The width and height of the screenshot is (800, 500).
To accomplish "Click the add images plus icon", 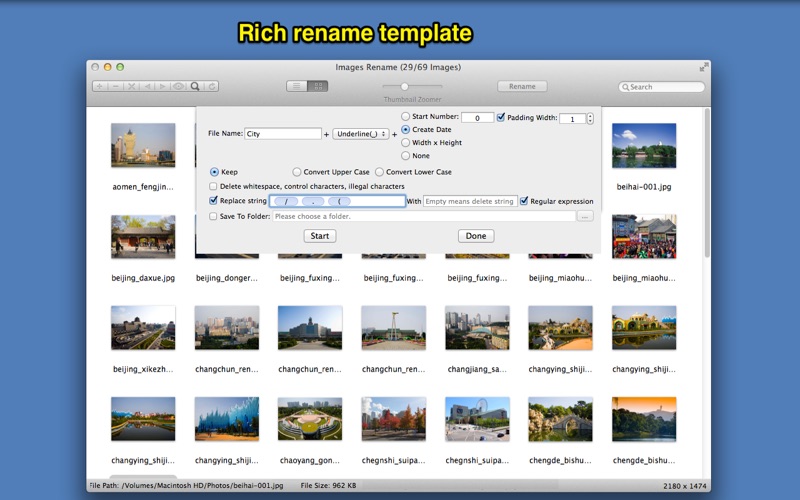I will pos(99,87).
